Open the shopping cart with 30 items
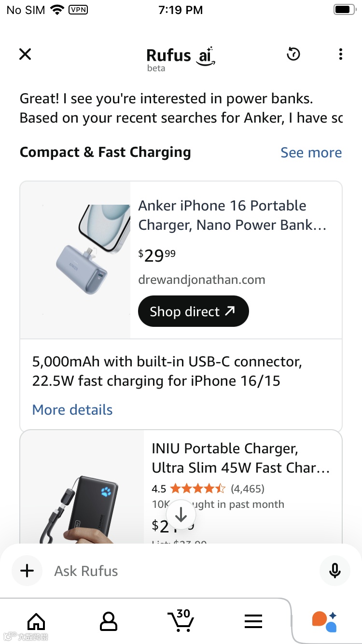Image resolution: width=362 pixels, height=644 pixels. click(x=180, y=620)
